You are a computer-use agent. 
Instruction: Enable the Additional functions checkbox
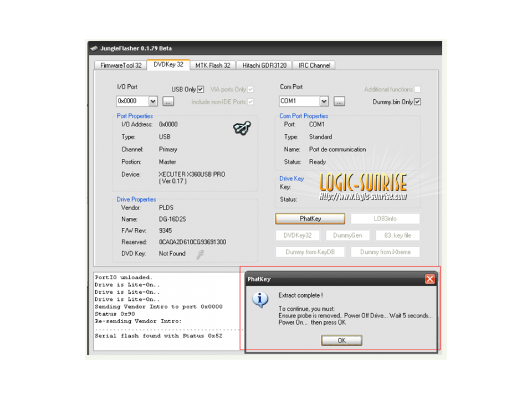pos(418,89)
